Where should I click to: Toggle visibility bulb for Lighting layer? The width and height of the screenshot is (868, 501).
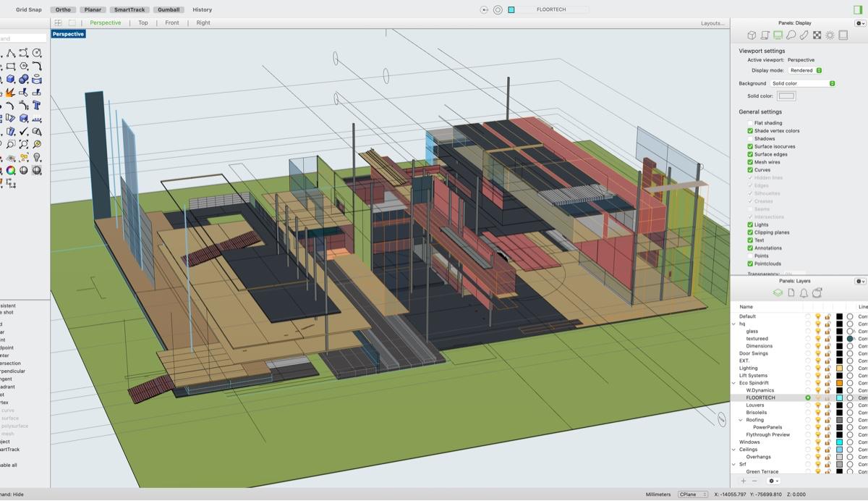tap(818, 368)
